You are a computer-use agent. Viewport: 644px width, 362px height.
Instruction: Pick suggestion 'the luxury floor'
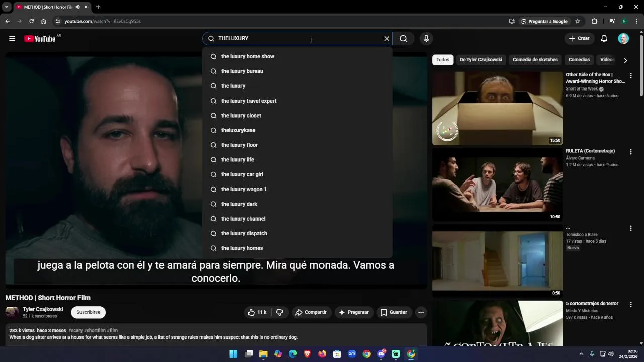(x=297, y=145)
